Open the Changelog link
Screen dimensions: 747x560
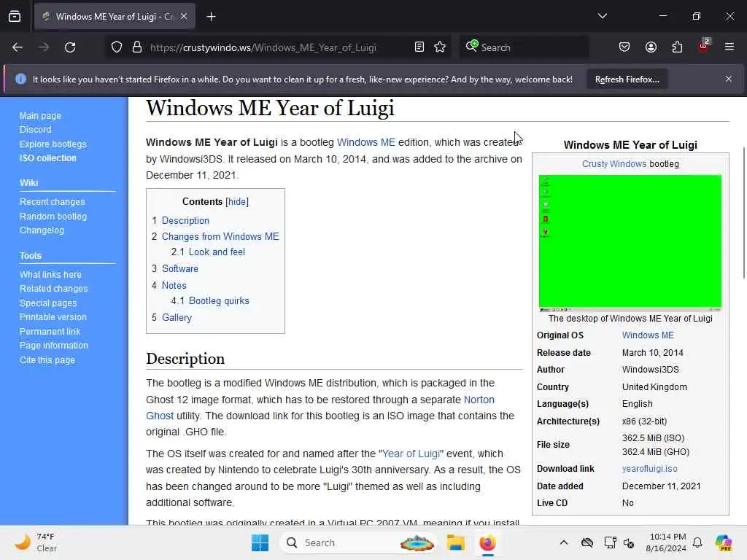[42, 230]
